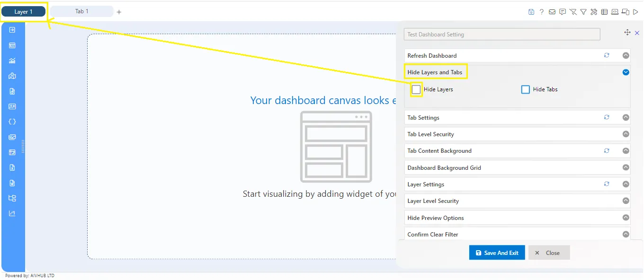Select the Excel file sidebar icon
The height and width of the screenshot is (280, 644).
[12, 167]
